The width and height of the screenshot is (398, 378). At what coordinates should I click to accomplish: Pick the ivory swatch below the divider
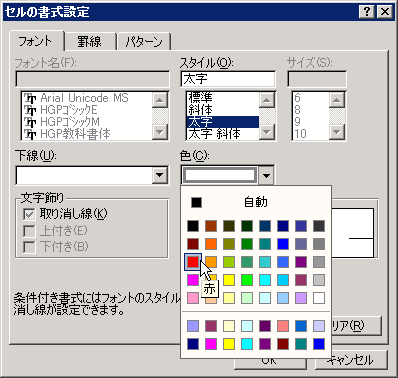pos(229,326)
